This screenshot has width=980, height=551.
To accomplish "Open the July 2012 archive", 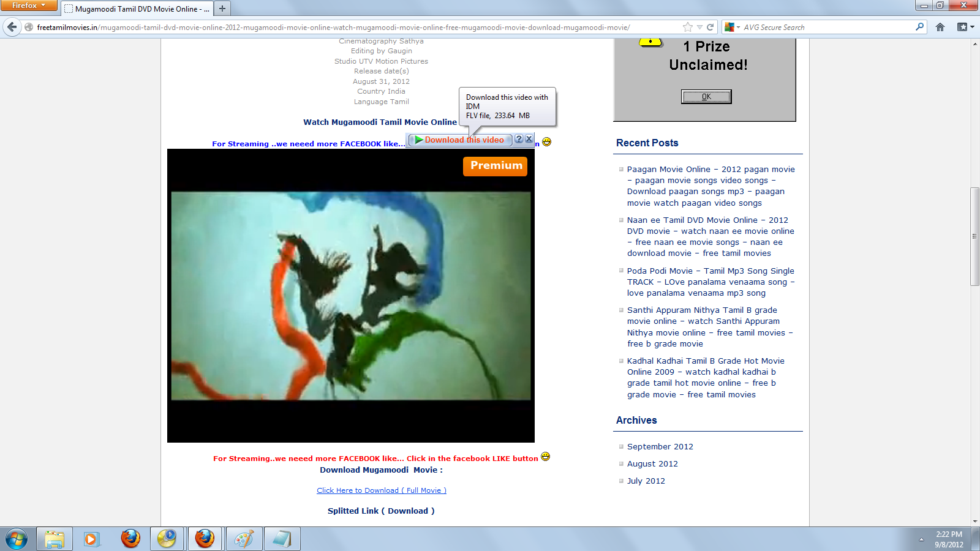I will [x=646, y=481].
